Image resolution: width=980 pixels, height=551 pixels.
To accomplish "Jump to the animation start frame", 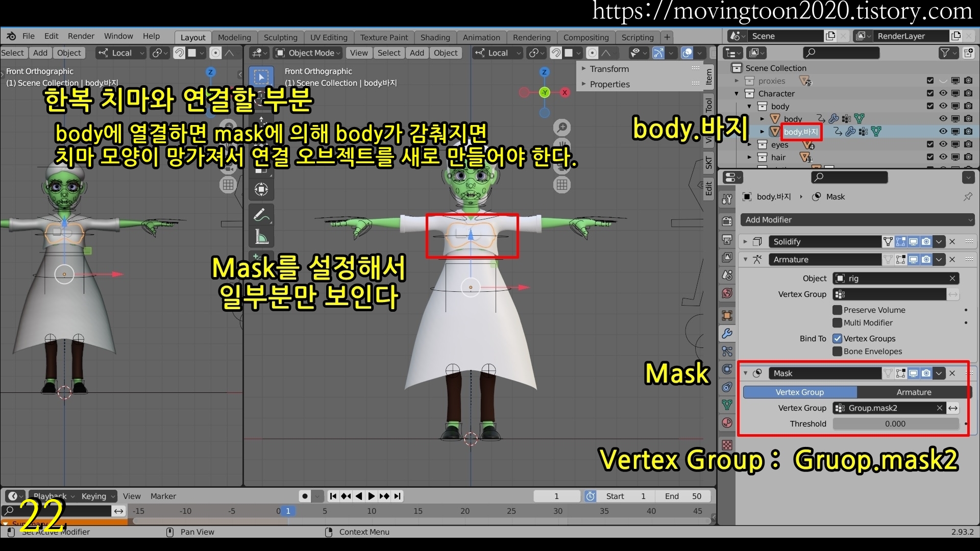I will [x=333, y=496].
